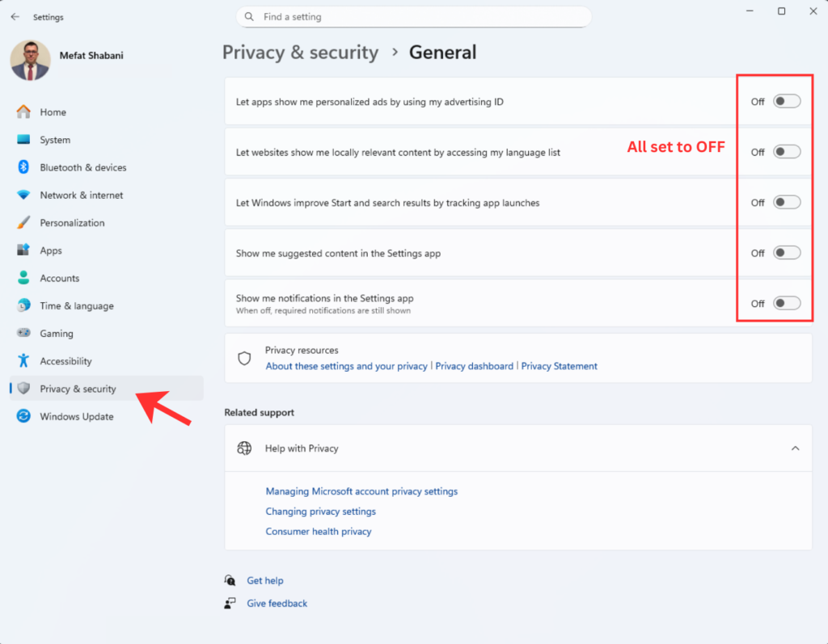Click the Windows Update sync icon
The image size is (828, 644).
[x=23, y=417]
